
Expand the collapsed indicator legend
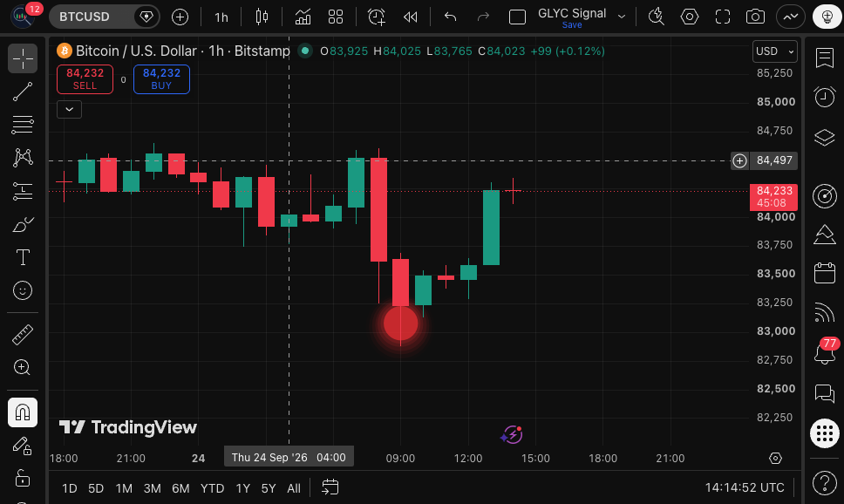click(x=70, y=109)
